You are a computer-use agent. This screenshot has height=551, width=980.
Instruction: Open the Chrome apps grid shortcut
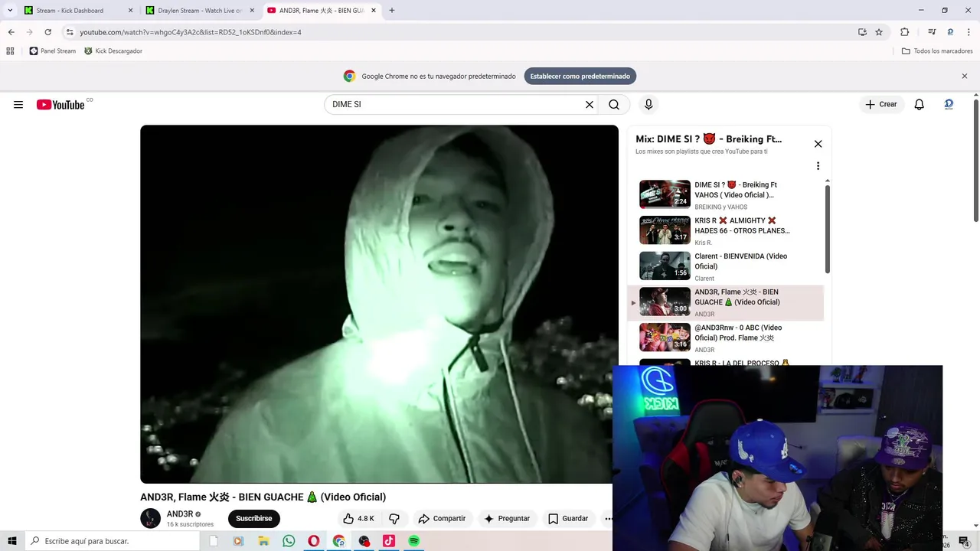[10, 51]
